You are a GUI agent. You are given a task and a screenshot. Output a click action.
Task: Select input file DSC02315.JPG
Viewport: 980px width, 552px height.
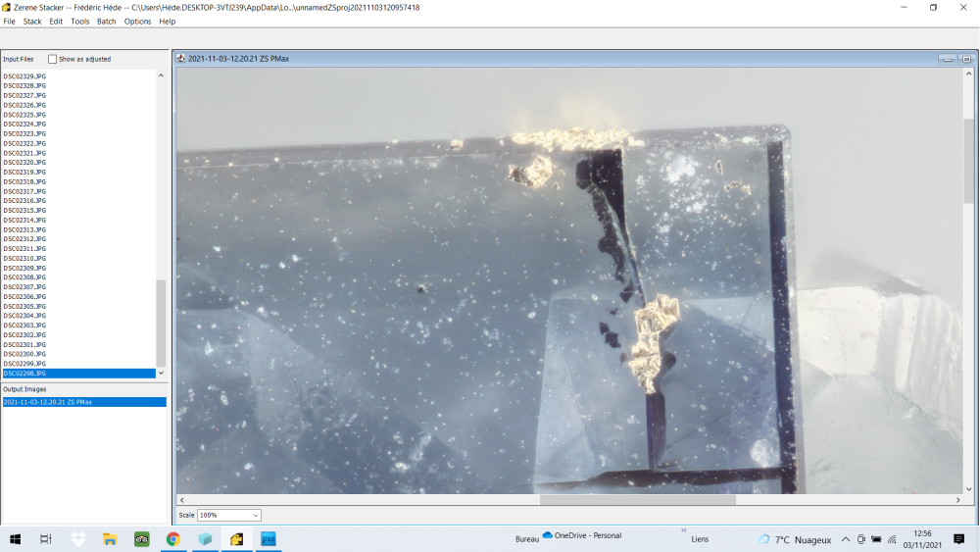pyautogui.click(x=24, y=211)
